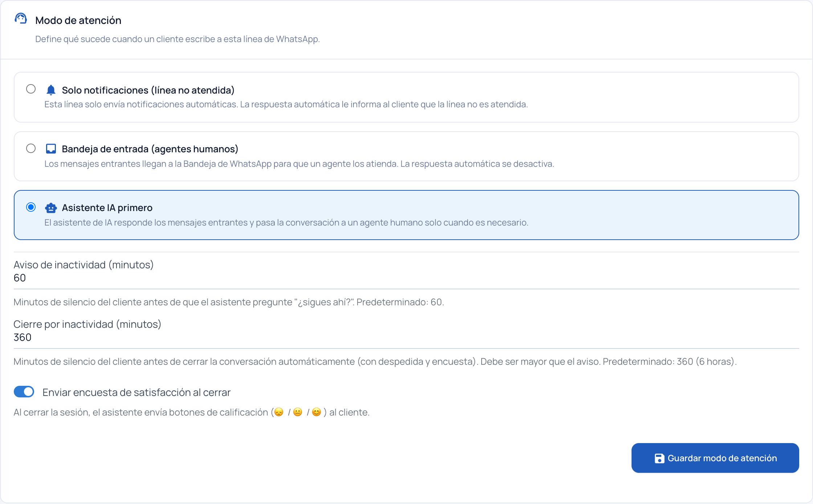
Task: Click subtitle 'Define qué sucede cuando un cliente escribe'
Action: coord(177,39)
